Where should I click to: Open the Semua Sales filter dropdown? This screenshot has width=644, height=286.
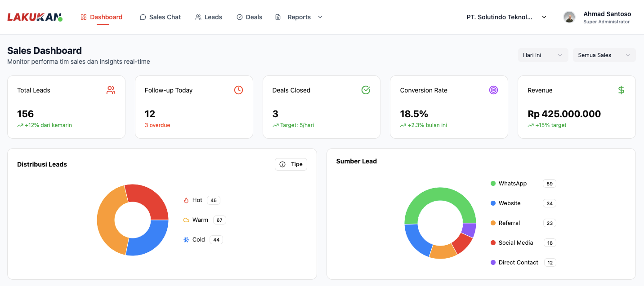point(604,55)
